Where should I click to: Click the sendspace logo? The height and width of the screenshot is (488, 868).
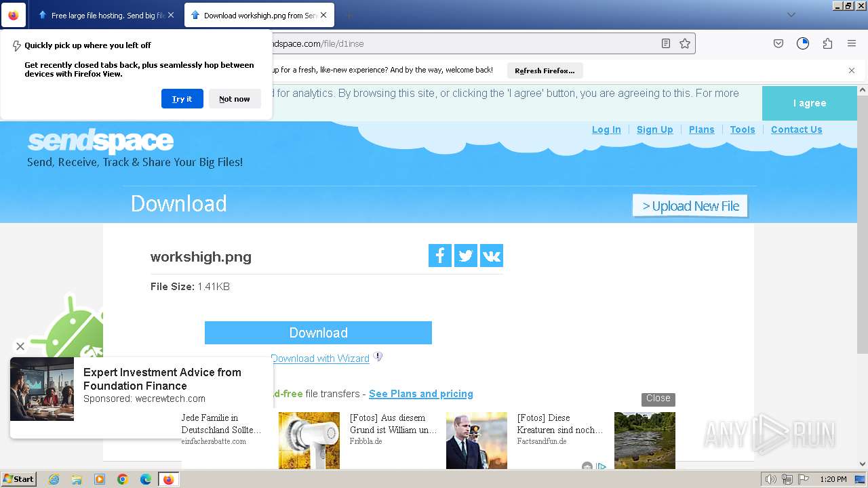100,141
